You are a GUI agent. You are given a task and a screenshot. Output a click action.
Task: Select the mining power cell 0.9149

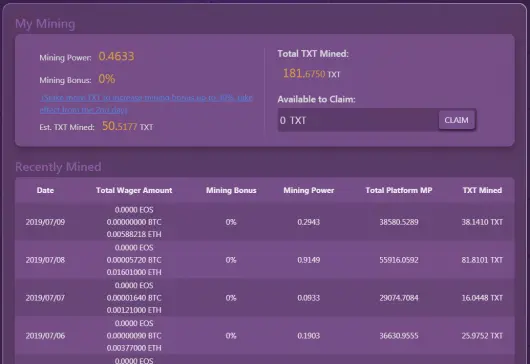309,260
